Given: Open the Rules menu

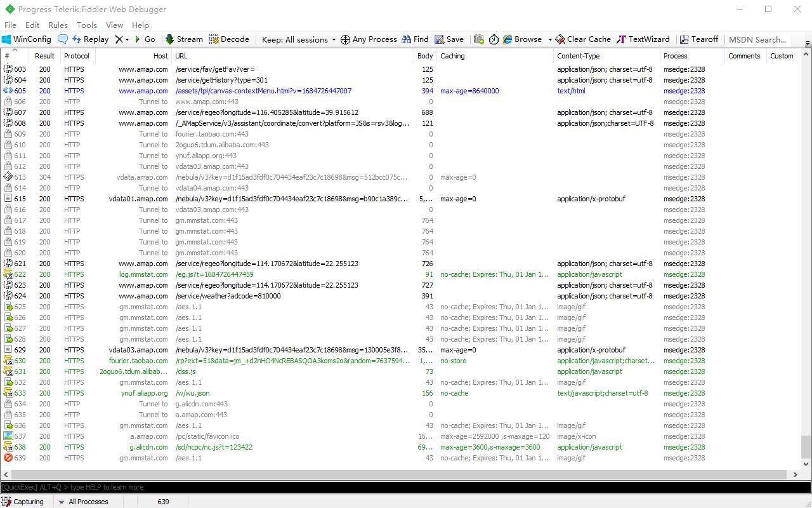Looking at the screenshot, I should [x=58, y=25].
